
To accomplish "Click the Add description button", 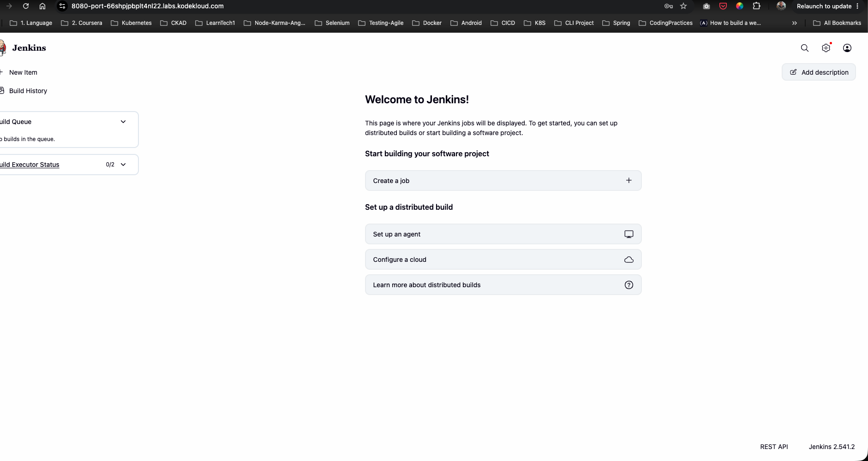I will [x=819, y=72].
